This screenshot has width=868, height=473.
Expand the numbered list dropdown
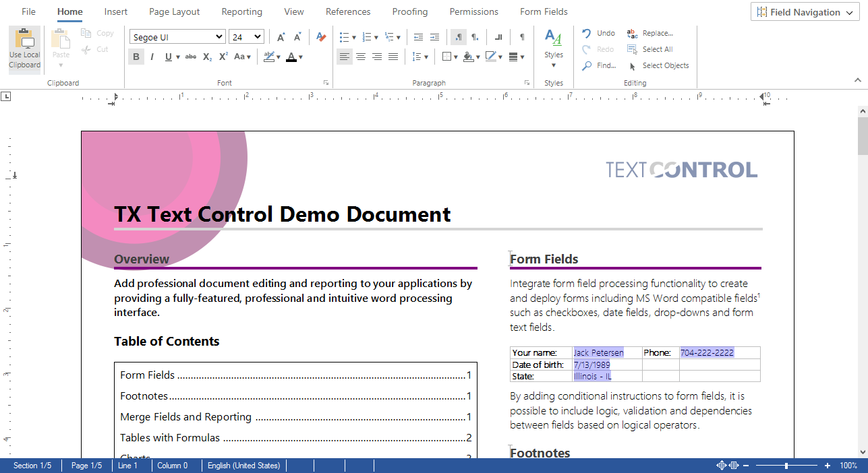click(376, 37)
